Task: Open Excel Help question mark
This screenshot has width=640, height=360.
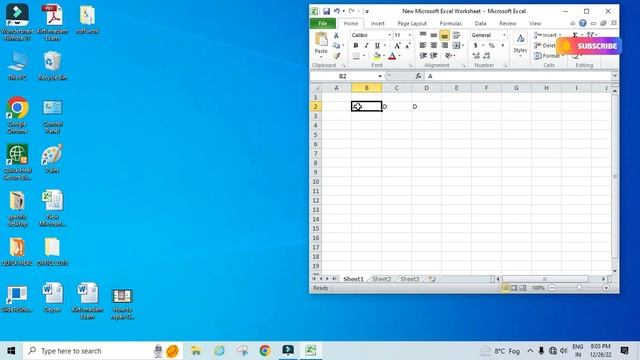Action: (583, 23)
